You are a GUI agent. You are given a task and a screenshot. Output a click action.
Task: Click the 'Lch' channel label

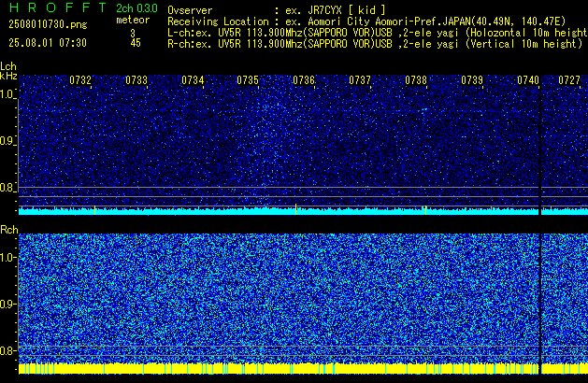[8, 66]
